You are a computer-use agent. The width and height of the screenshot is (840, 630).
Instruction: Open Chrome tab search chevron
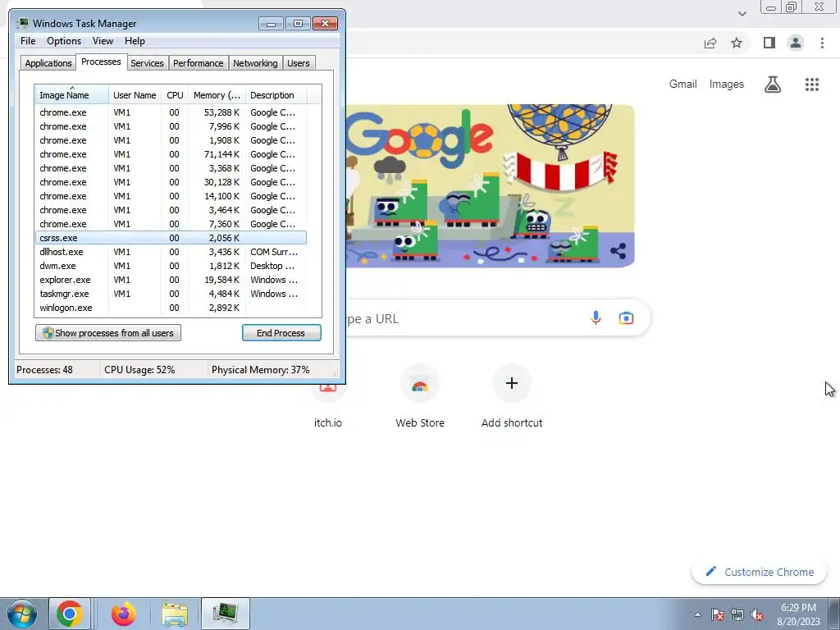742,14
